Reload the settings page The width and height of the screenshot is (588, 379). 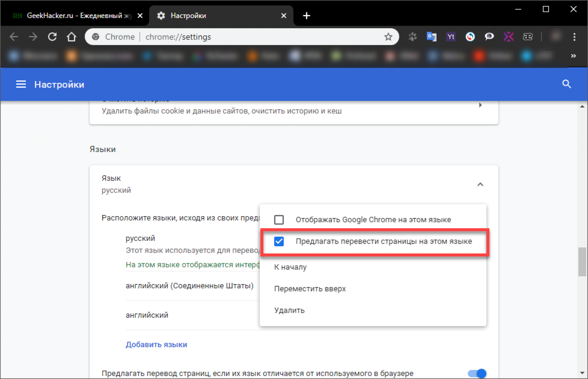click(x=52, y=37)
